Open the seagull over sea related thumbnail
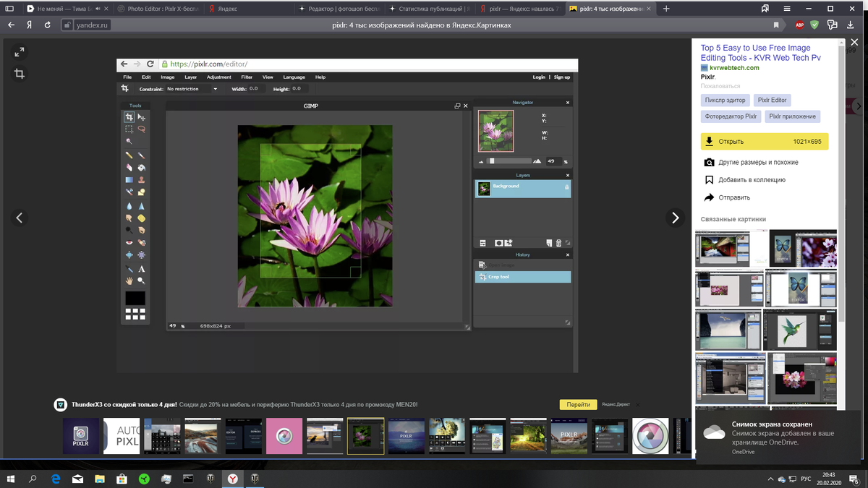The image size is (868, 488). [x=727, y=329]
